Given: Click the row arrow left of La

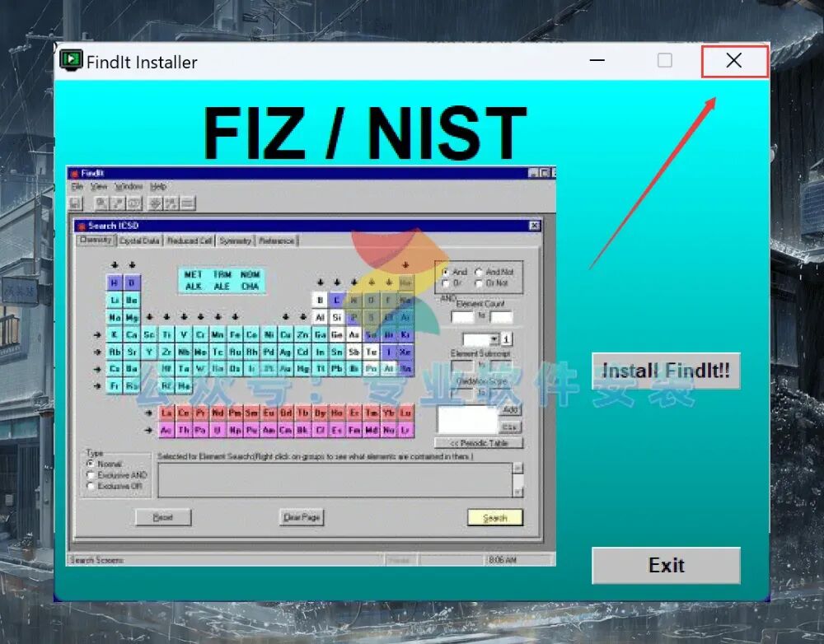Looking at the screenshot, I should tap(148, 413).
